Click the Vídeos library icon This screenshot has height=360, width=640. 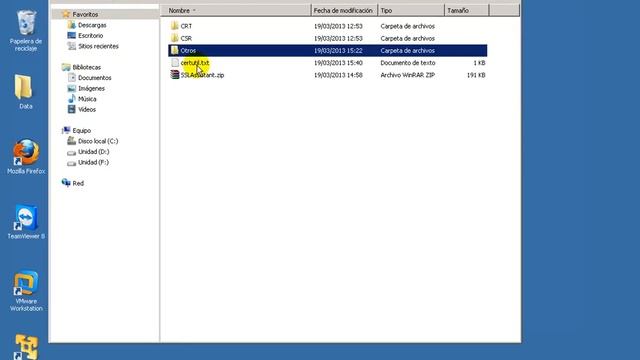(72, 109)
